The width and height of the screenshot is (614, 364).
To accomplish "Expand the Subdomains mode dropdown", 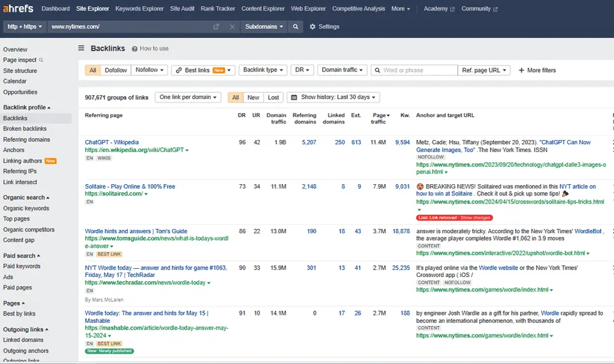I will 264,27.
